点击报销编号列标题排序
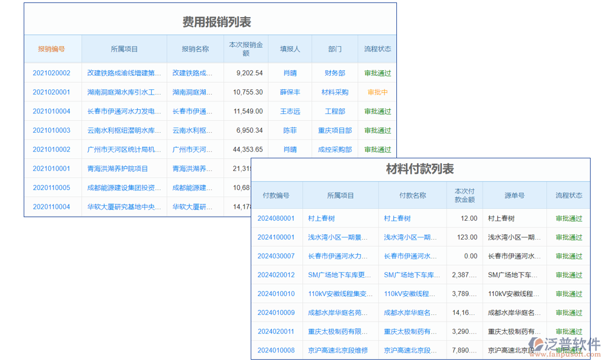607x364 pixels. click(53, 49)
